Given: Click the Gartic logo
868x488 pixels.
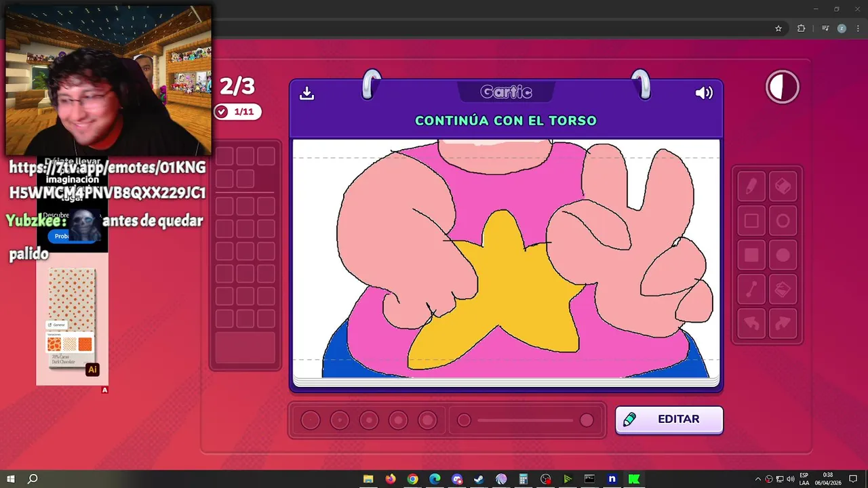Looking at the screenshot, I should coord(506,91).
